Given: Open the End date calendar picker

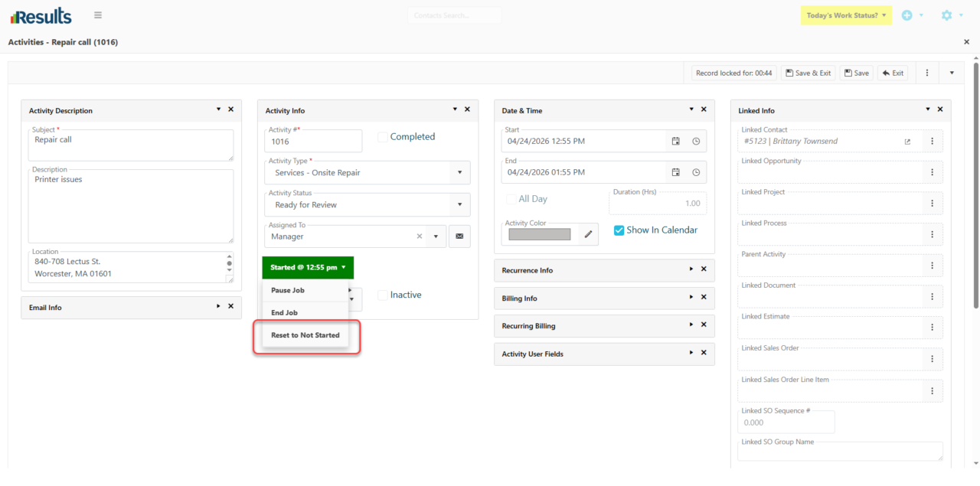Looking at the screenshot, I should tap(676, 172).
